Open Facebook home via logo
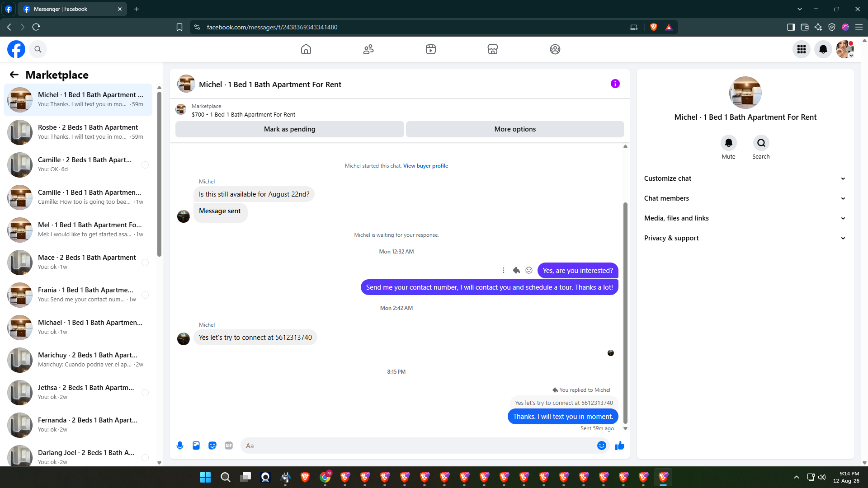The height and width of the screenshot is (488, 868). (16, 49)
